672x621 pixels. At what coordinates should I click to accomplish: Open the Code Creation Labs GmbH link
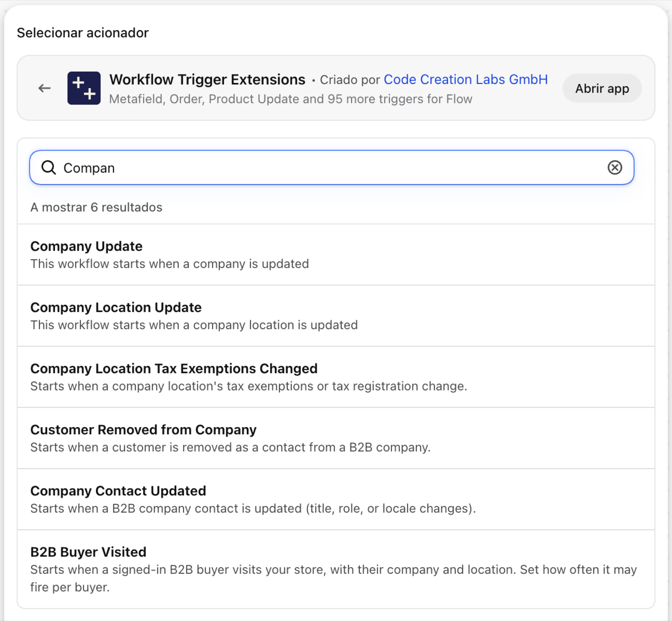click(x=465, y=80)
